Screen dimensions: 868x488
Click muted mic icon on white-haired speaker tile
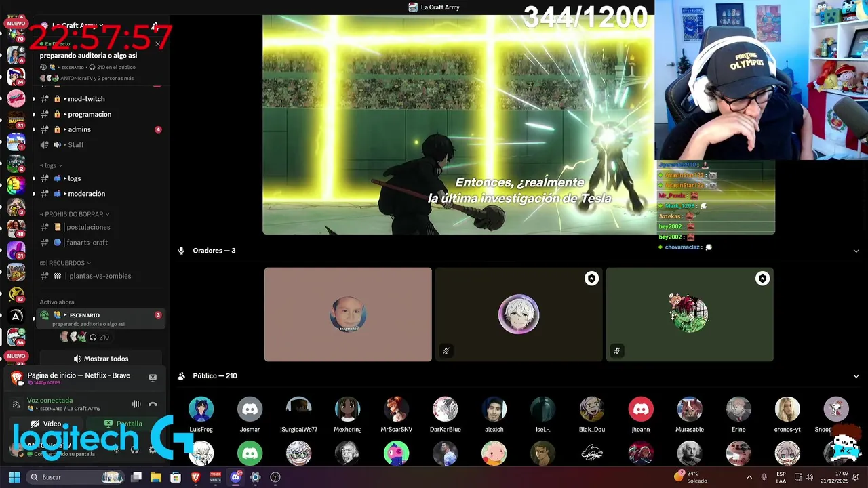coord(446,350)
